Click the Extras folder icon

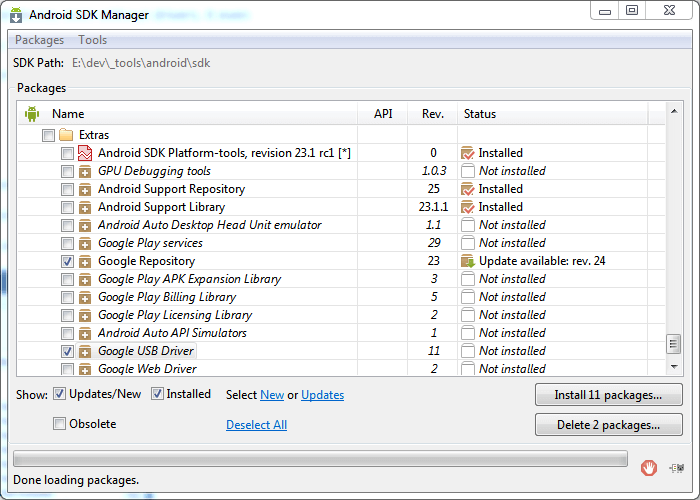pos(66,134)
